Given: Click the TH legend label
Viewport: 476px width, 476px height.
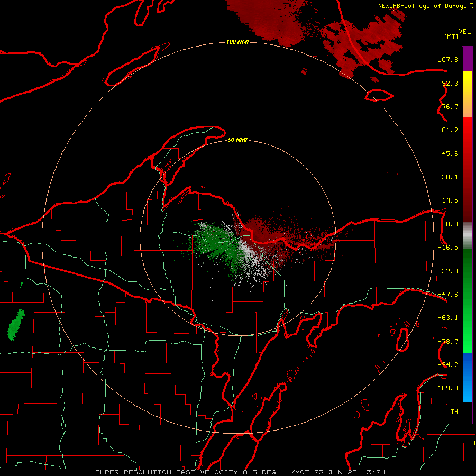Looking at the screenshot, I should [x=454, y=412].
